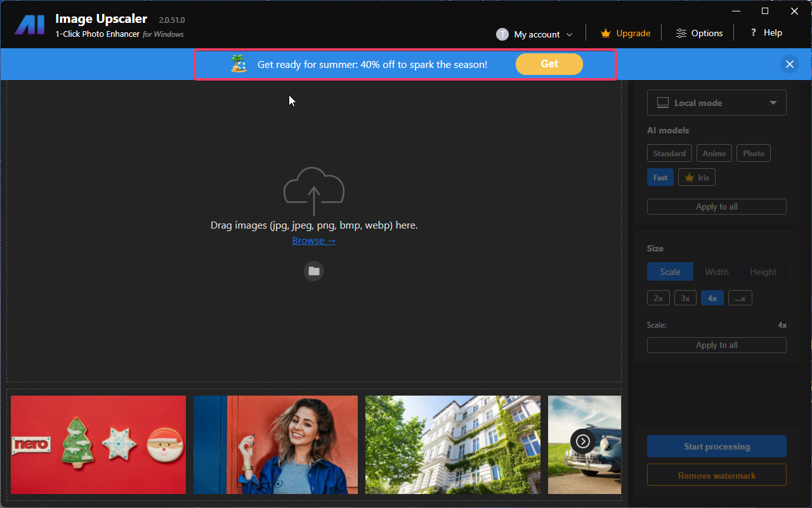Viewport: 812px width, 508px height.
Task: Maximize the Image Upscaler window
Action: point(765,11)
